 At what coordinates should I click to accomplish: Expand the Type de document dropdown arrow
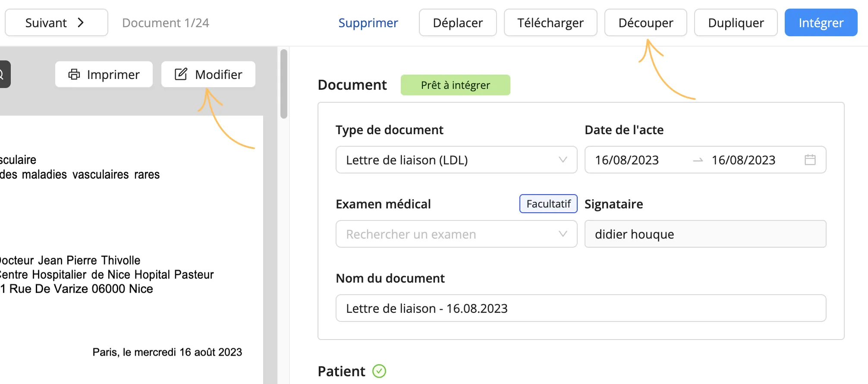click(563, 160)
